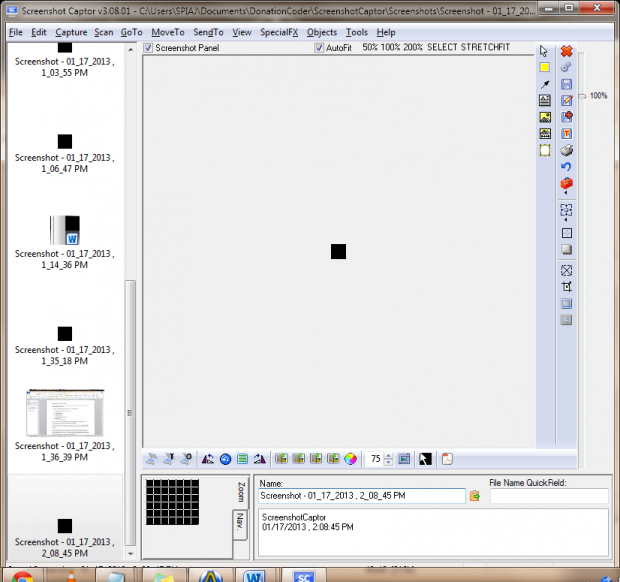Increase the 75 value with up arrow
Image resolution: width=620 pixels, height=582 pixels.
(x=389, y=456)
